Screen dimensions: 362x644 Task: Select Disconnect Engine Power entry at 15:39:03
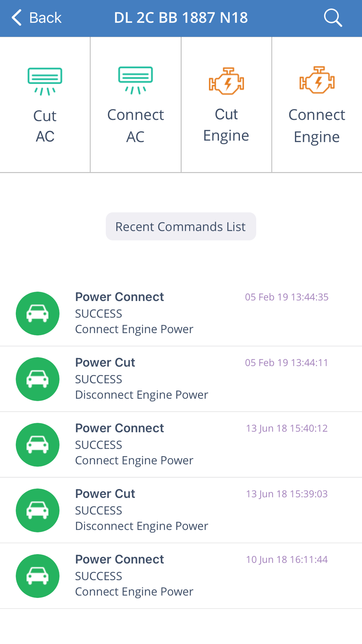[142, 526]
